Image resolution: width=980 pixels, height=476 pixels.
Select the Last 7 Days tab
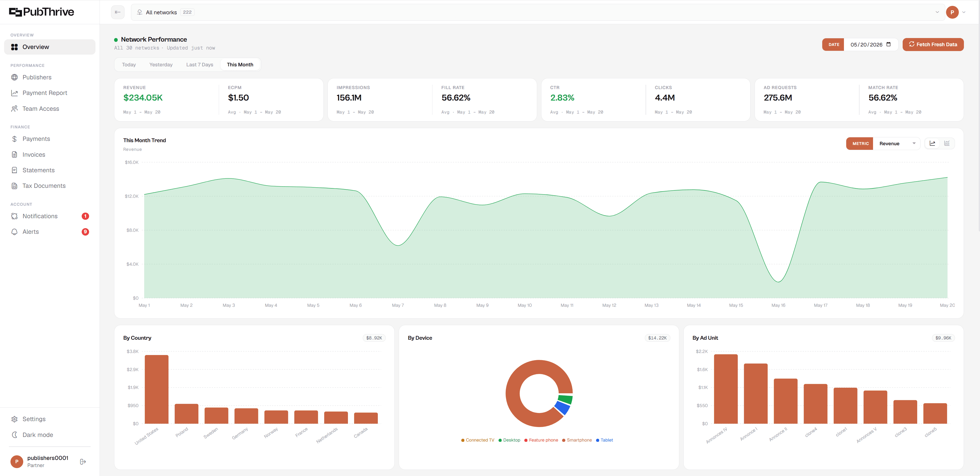(x=200, y=65)
